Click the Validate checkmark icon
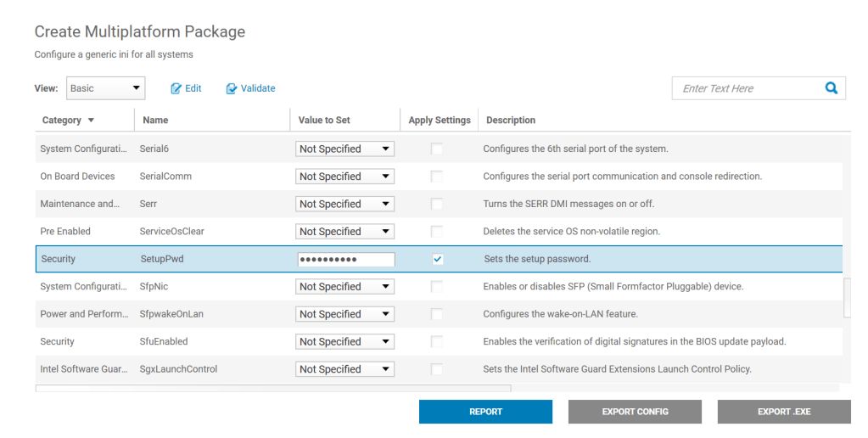The width and height of the screenshot is (868, 438). coord(232,88)
